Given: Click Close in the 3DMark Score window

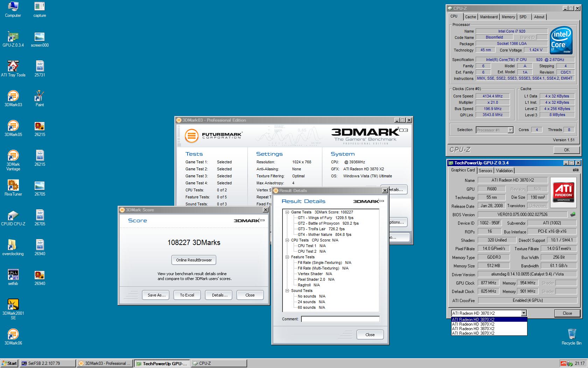Looking at the screenshot, I should 250,295.
